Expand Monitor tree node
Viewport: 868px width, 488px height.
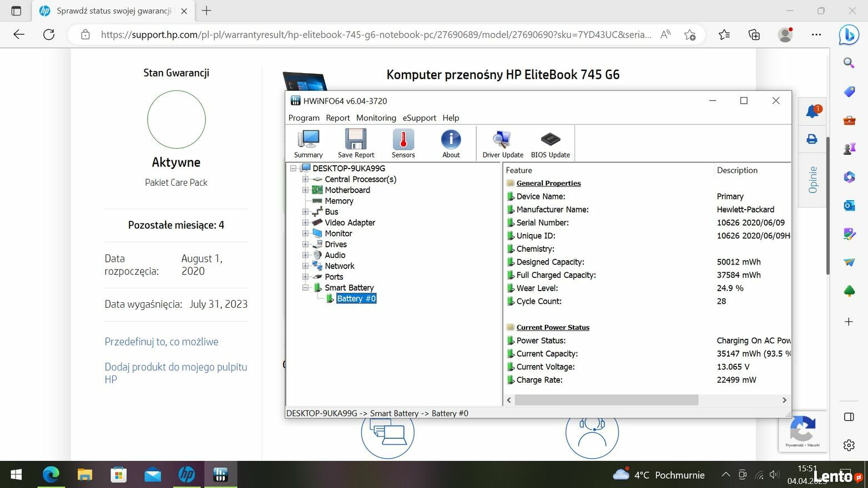point(305,233)
